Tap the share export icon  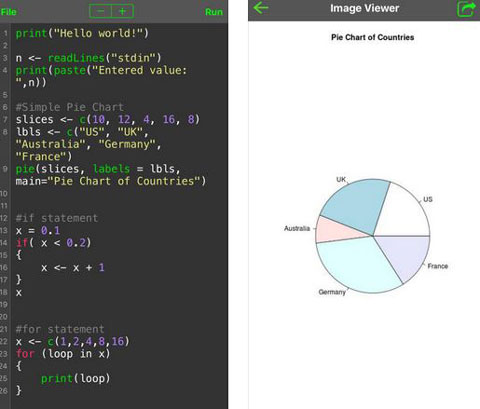[x=466, y=9]
